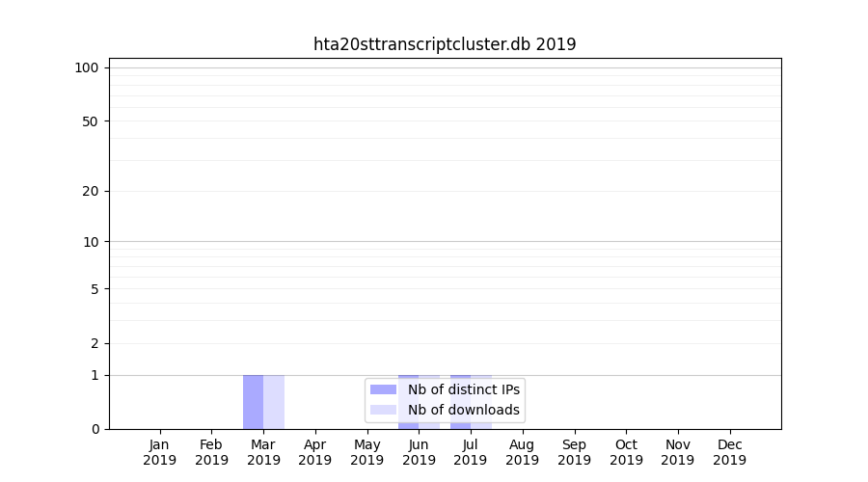The height and width of the screenshot is (482, 868).
Task: Click the 100 tick on the y-axis
Action: tap(87, 67)
